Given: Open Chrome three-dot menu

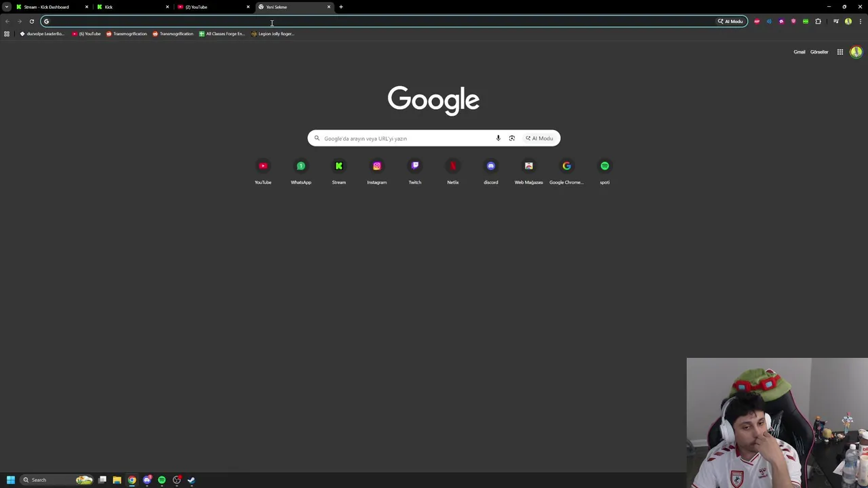Looking at the screenshot, I should (x=861, y=21).
